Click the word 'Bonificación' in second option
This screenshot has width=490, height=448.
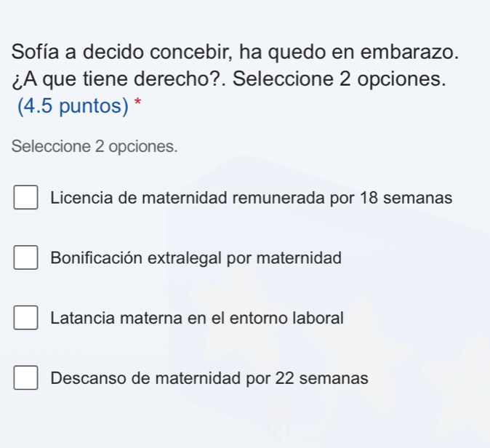92,258
